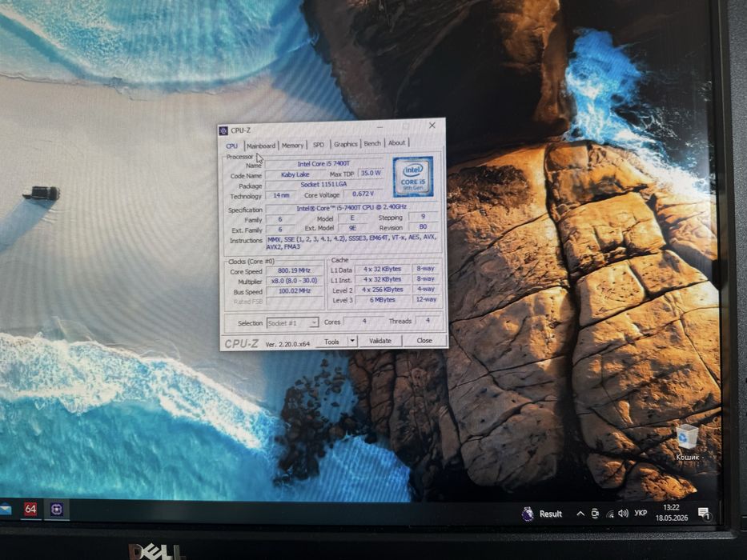Screen dimensions: 747x560
Task: Click the Ver. 2.20.0.x64 version label
Action: pos(287,344)
